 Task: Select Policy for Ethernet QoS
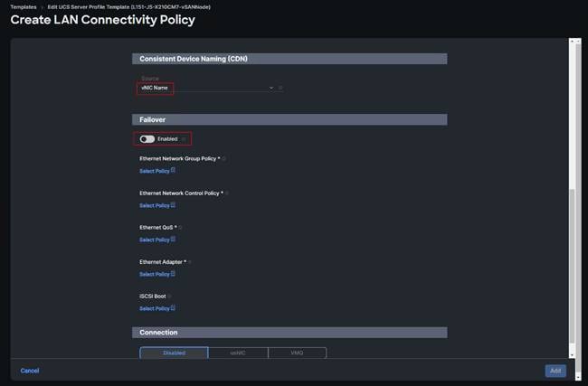(154, 240)
